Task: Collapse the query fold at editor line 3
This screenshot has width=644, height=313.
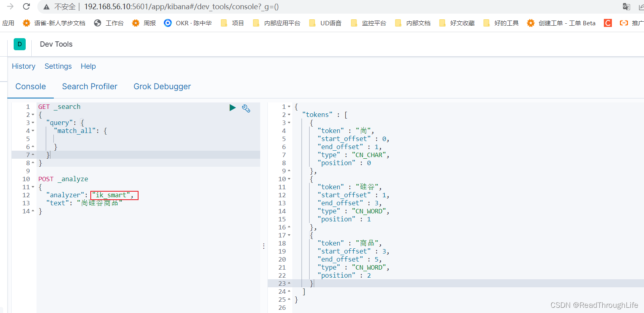Action: (x=33, y=123)
